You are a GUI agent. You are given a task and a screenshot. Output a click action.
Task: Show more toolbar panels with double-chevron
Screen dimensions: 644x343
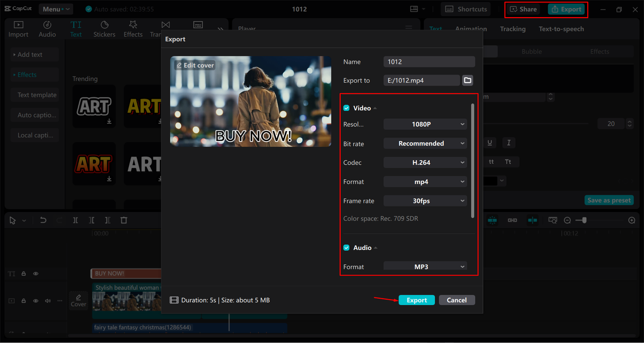point(220,29)
